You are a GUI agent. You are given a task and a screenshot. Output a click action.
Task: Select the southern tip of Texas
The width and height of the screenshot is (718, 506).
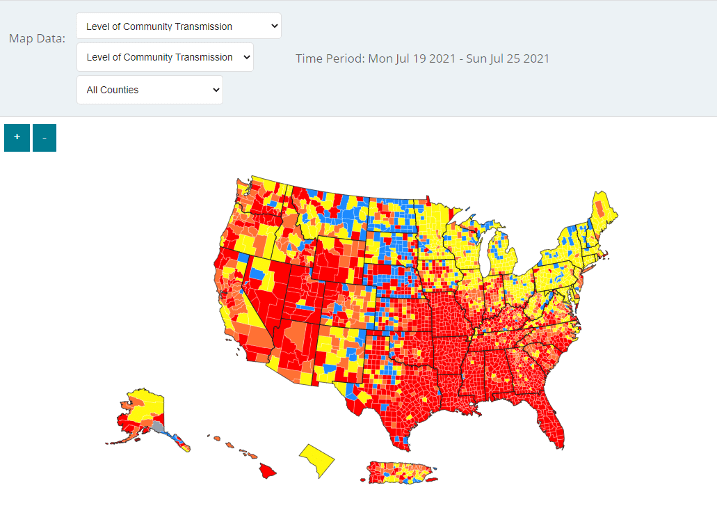tap(401, 437)
